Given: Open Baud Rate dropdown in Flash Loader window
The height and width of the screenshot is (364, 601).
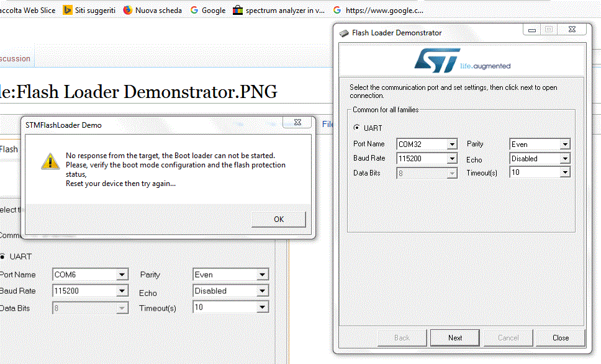Looking at the screenshot, I should tap(451, 159).
